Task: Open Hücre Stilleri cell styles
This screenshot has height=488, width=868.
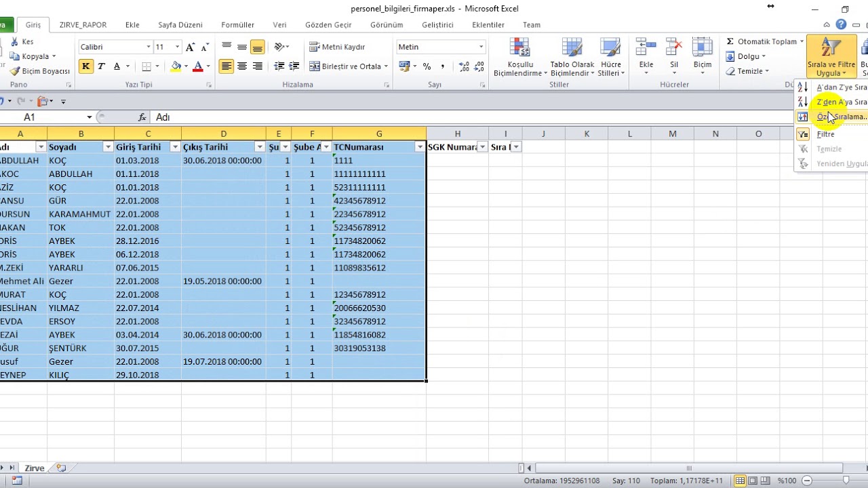Action: [610, 58]
